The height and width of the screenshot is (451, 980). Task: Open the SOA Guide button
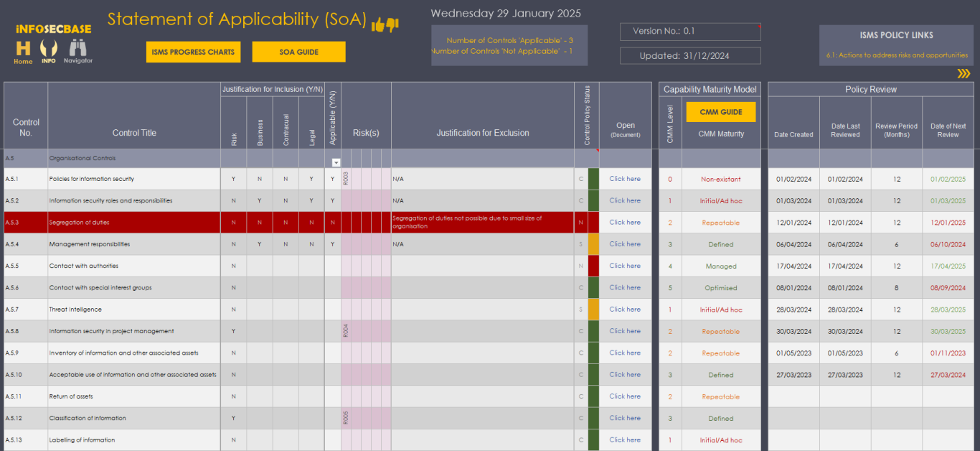click(x=298, y=52)
